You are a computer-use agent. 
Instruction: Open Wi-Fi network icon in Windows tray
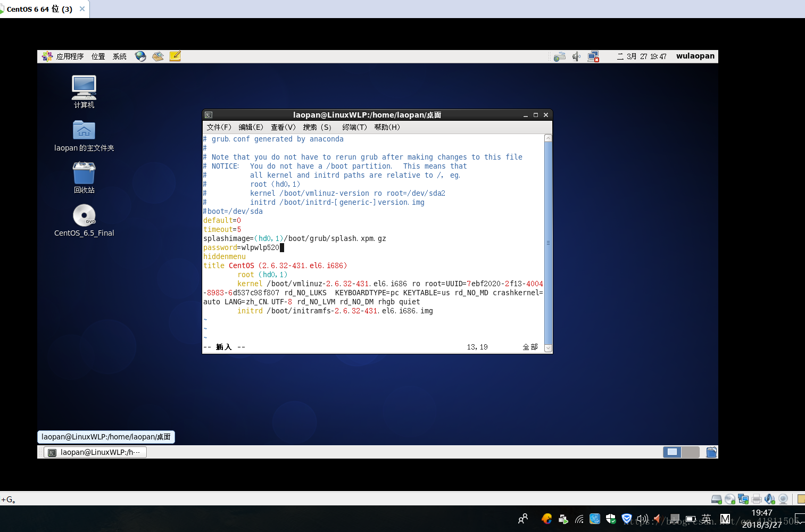click(579, 519)
